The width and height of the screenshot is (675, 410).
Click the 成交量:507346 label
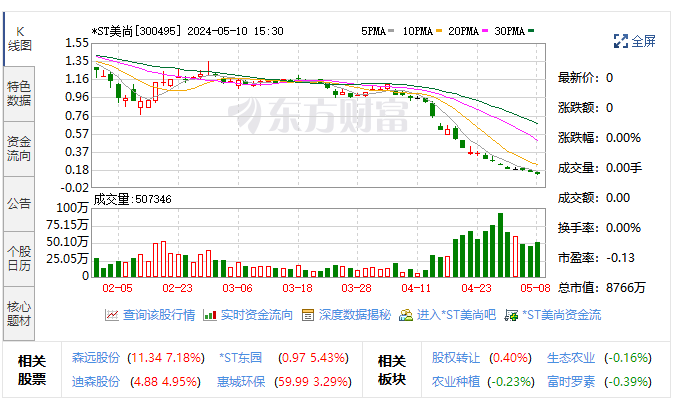[133, 199]
